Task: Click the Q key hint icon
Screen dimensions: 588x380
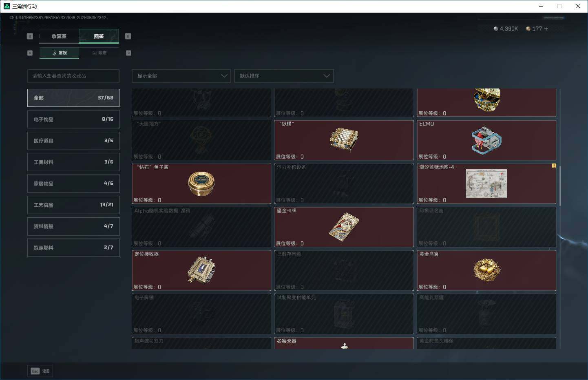Action: (30, 36)
